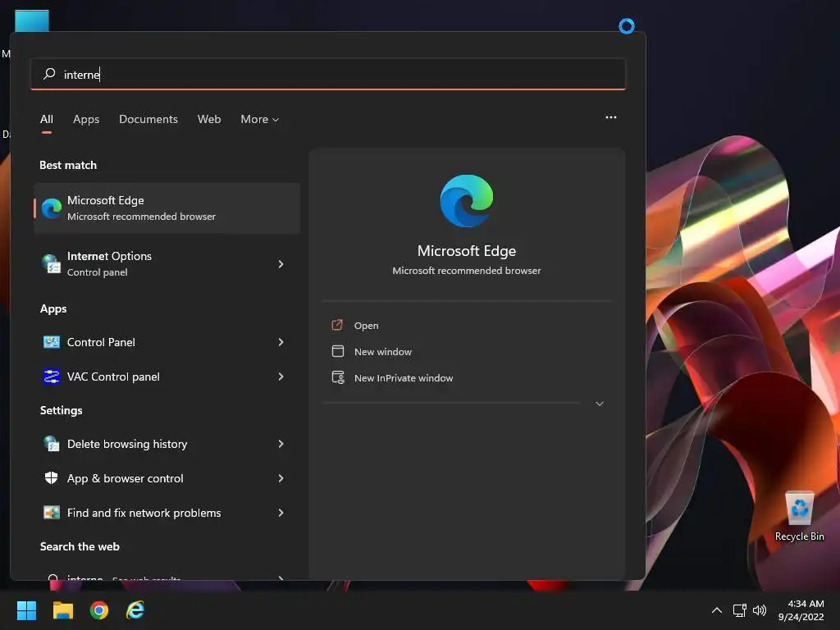Click the search magnifier icon in search box
The image size is (840, 630).
pyautogui.click(x=49, y=74)
